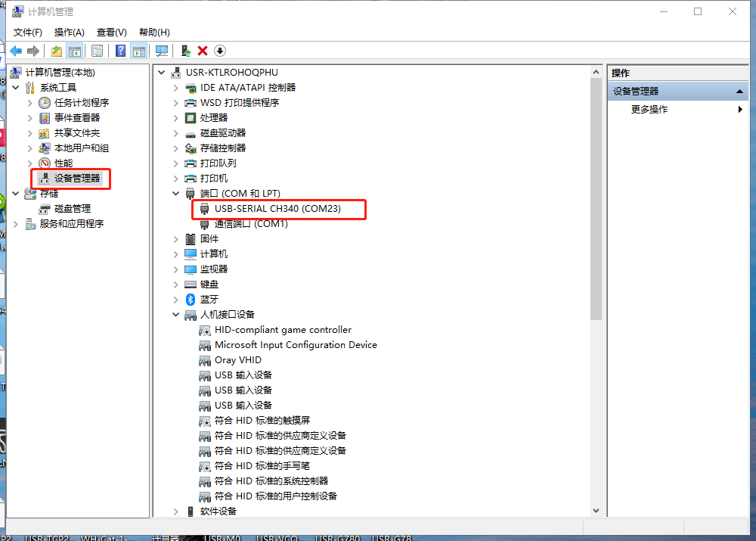Image resolution: width=756 pixels, height=541 pixels.
Task: Click the Back arrow toolbar icon
Action: click(x=16, y=51)
